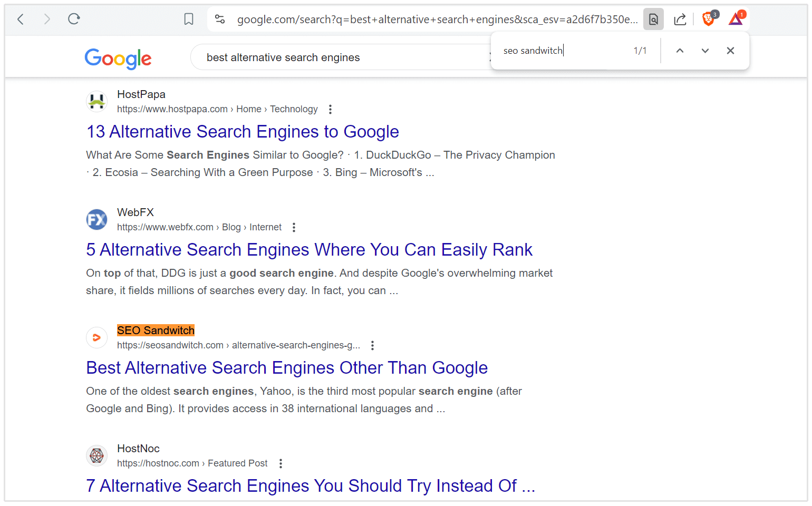Click the HostNoc favicon
The width and height of the screenshot is (812, 506).
pos(96,455)
